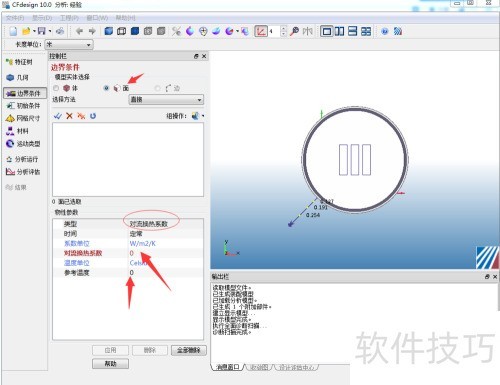This screenshot has height=385, width=500.
Task: Switch to two horizontal viewports layout
Action: click(x=352, y=31)
